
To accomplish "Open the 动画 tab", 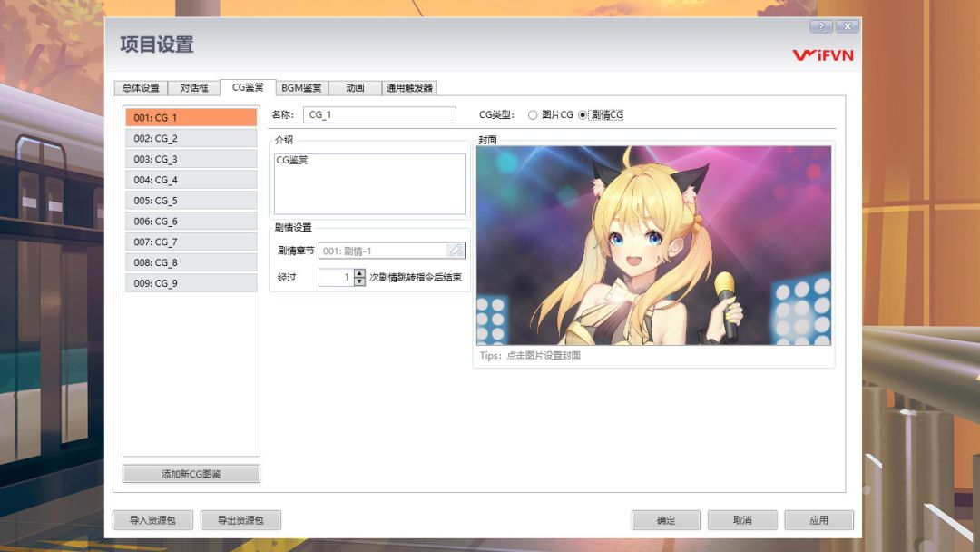I will (x=354, y=87).
